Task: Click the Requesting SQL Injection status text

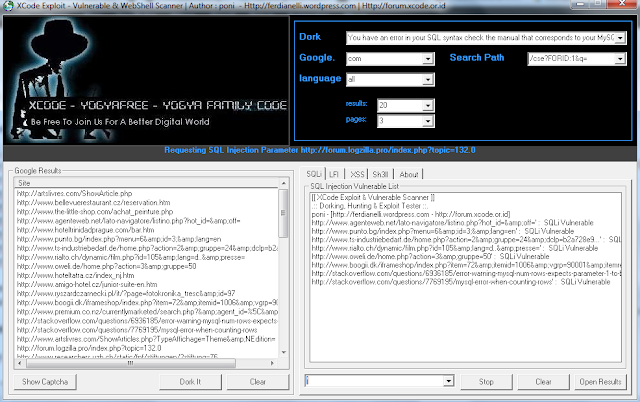Action: [320, 150]
